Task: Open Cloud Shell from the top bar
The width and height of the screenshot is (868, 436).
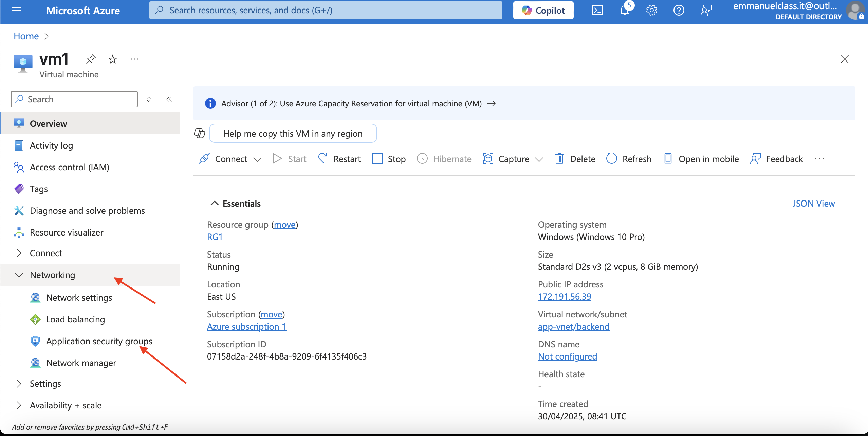Action: click(x=597, y=10)
